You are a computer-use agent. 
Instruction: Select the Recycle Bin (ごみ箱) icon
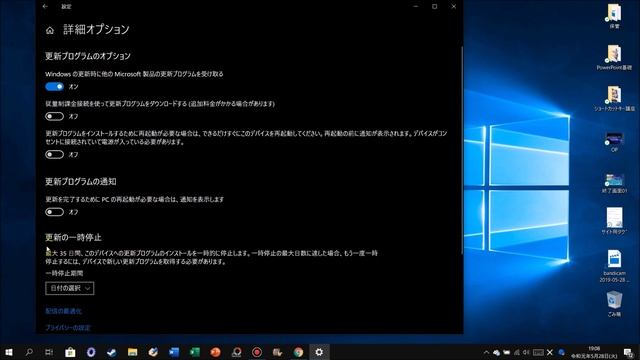tap(614, 304)
